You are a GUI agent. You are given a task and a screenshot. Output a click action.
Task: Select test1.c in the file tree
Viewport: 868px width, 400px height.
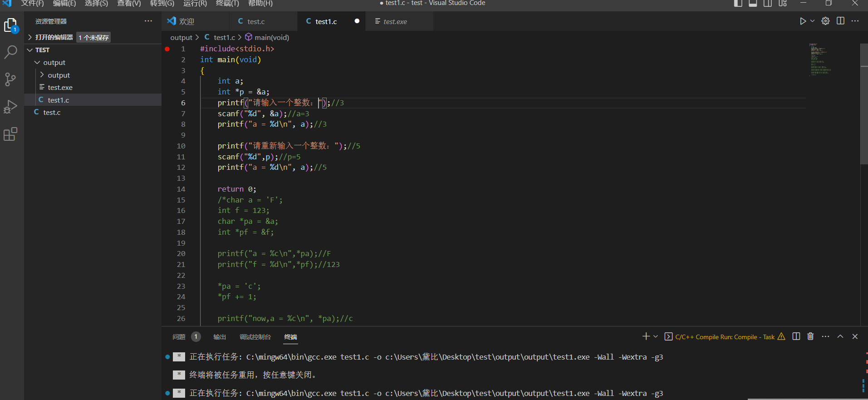(x=93, y=100)
